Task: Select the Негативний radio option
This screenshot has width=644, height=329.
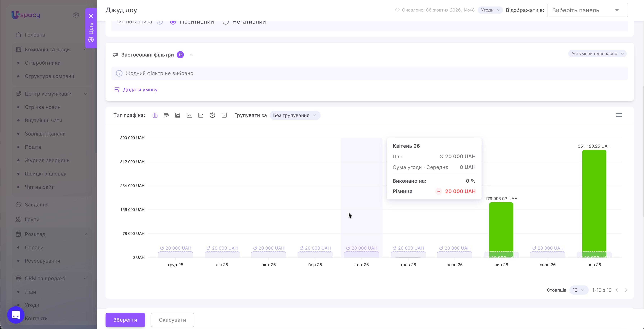Action: pos(225,22)
